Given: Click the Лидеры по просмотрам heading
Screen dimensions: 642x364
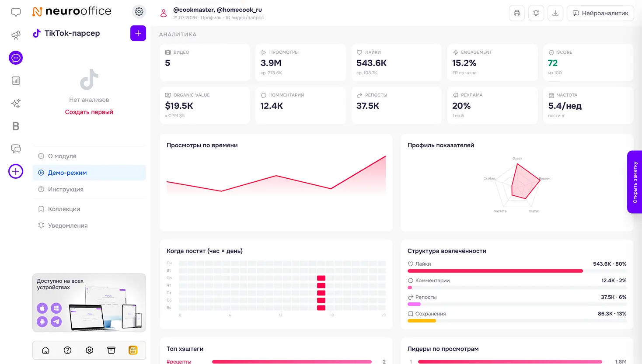Looking at the screenshot, I should pyautogui.click(x=443, y=349).
